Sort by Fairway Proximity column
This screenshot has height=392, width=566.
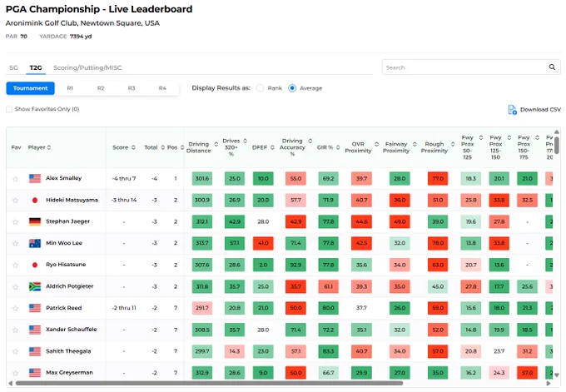pos(415,144)
